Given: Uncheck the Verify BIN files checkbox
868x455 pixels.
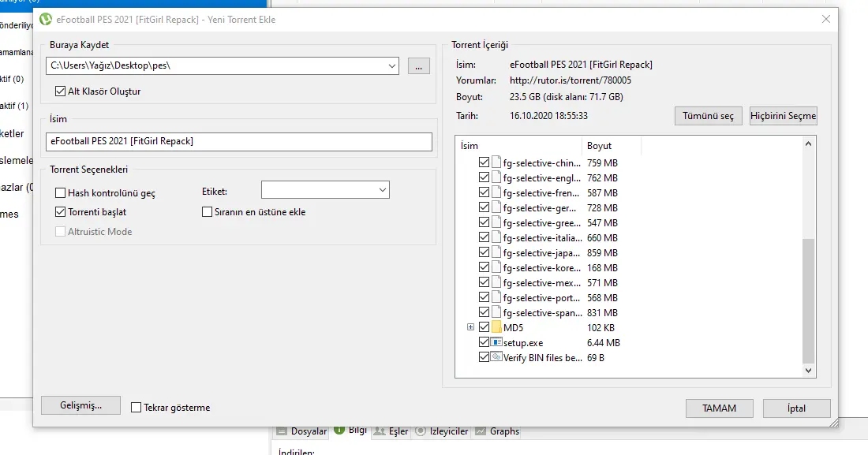Looking at the screenshot, I should [484, 357].
